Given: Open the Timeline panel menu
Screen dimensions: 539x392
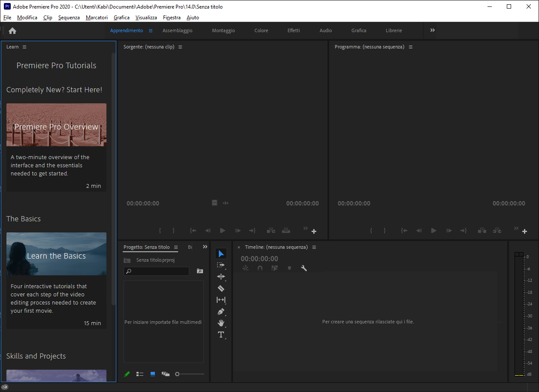Looking at the screenshot, I should (x=314, y=247).
